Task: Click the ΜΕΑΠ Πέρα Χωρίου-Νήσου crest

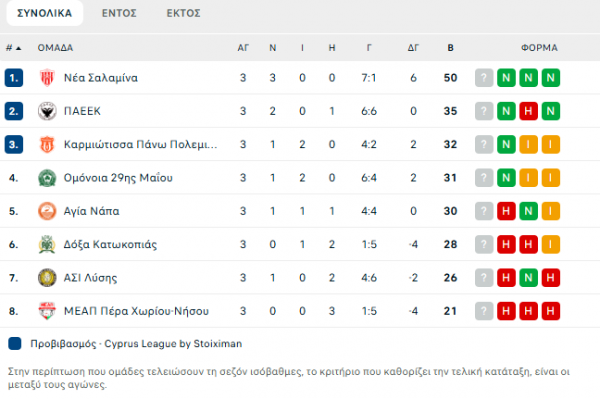Action: (47, 311)
